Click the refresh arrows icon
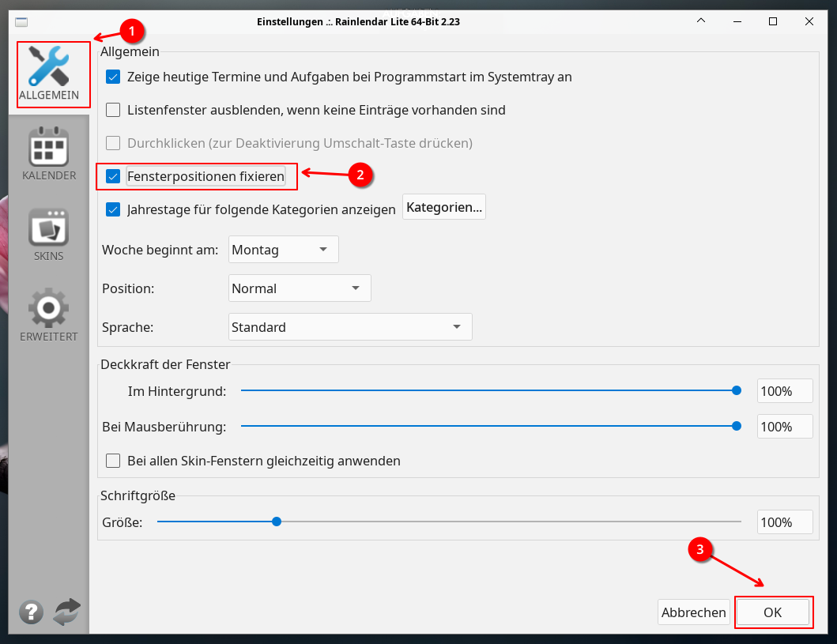This screenshot has height=644, width=837. click(67, 612)
